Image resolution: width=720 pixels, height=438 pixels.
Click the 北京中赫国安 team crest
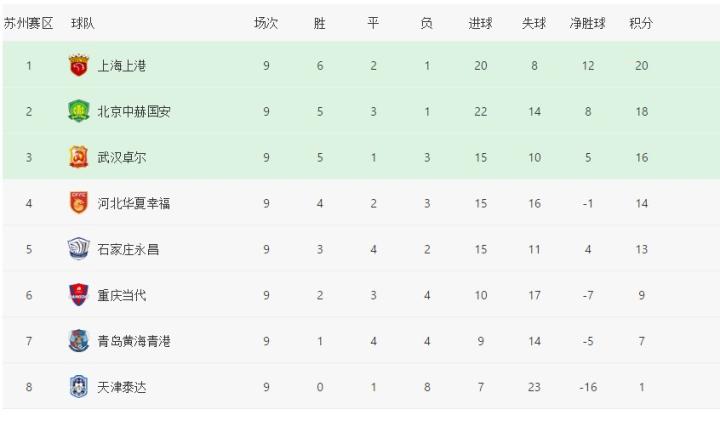(78, 112)
